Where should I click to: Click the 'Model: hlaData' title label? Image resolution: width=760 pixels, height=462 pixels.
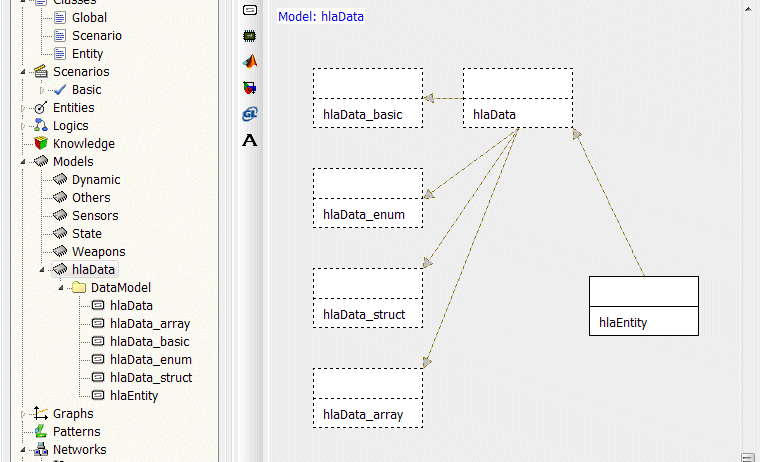coord(321,17)
